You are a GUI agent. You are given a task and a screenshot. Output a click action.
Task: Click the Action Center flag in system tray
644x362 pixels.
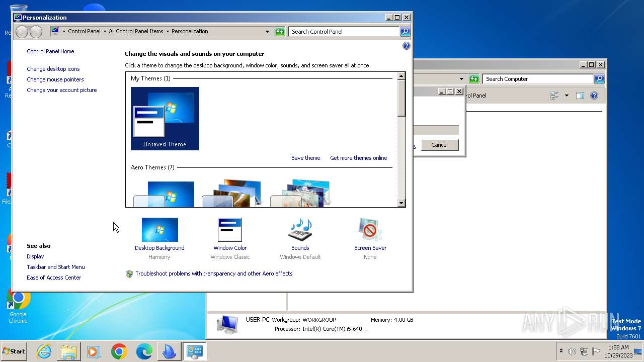click(x=596, y=351)
